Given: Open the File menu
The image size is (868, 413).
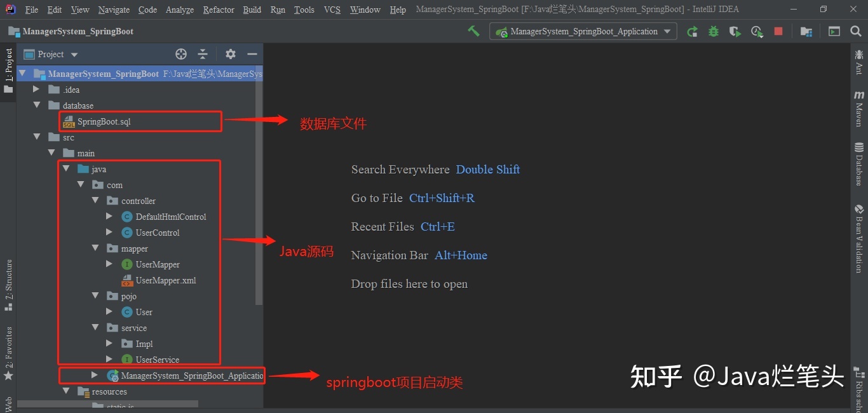Looking at the screenshot, I should tap(31, 10).
